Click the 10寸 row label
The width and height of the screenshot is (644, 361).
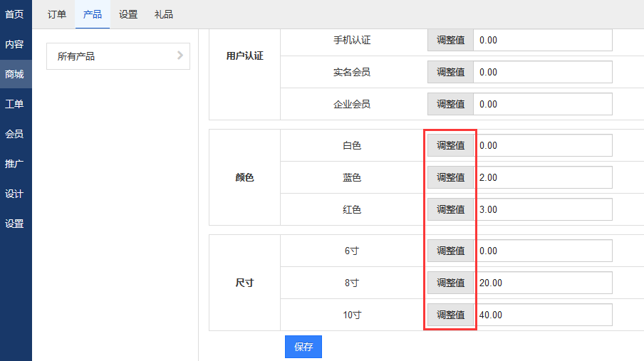352,315
